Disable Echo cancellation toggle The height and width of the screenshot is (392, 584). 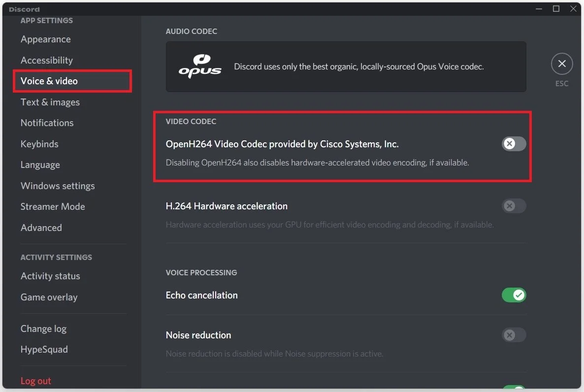pos(514,295)
